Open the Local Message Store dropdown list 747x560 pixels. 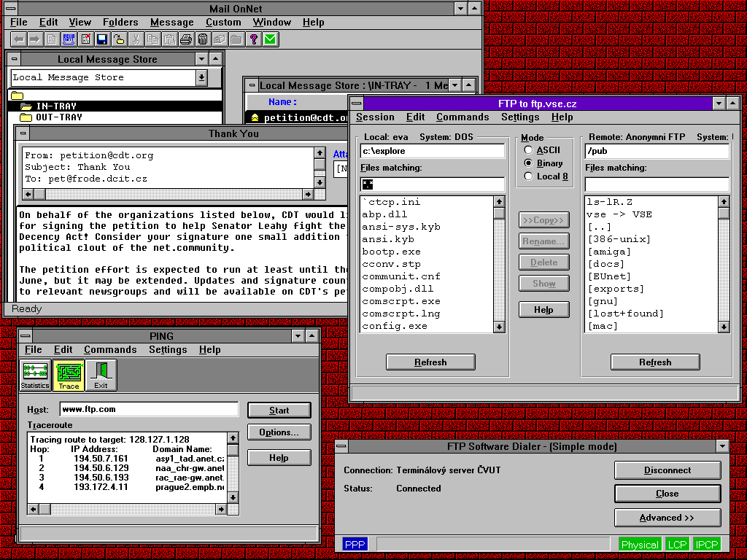click(x=201, y=77)
